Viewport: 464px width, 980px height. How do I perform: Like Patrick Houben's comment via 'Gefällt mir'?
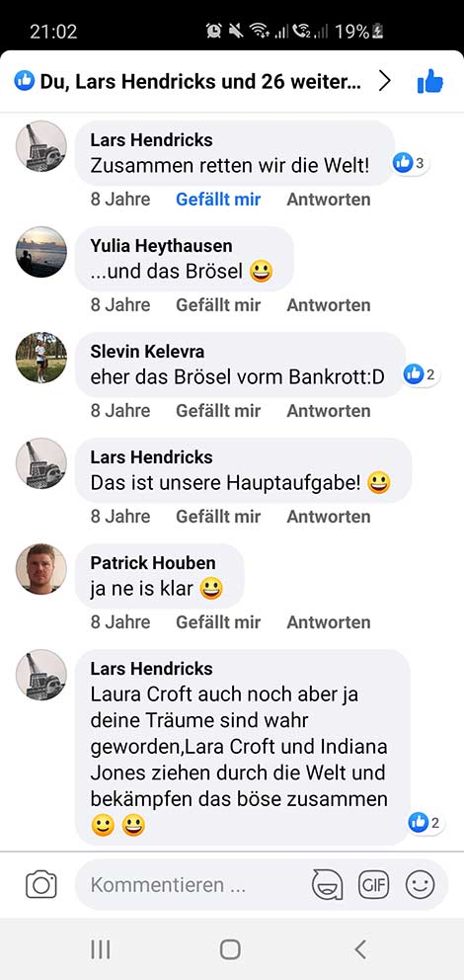tap(218, 621)
